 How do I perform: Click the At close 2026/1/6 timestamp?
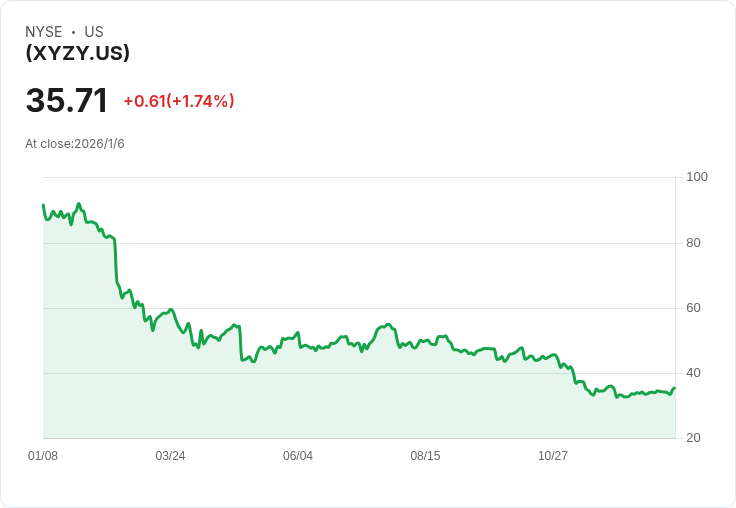pyautogui.click(x=75, y=144)
